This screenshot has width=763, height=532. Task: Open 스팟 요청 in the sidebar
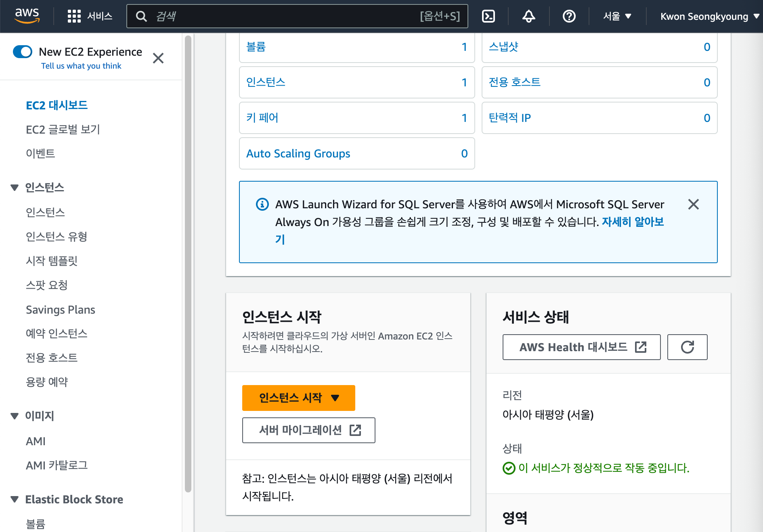pyautogui.click(x=47, y=285)
